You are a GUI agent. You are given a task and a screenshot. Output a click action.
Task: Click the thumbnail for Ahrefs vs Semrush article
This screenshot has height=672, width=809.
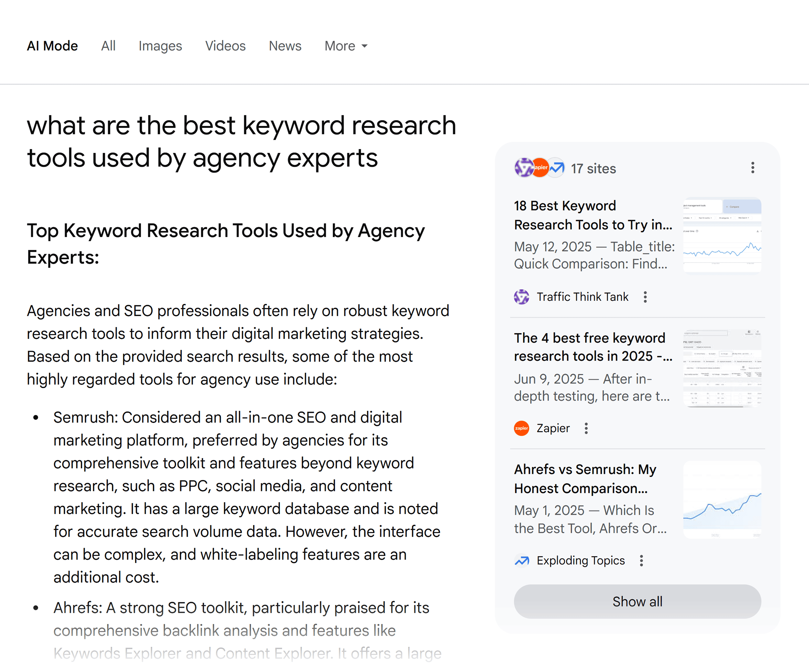[x=722, y=500]
